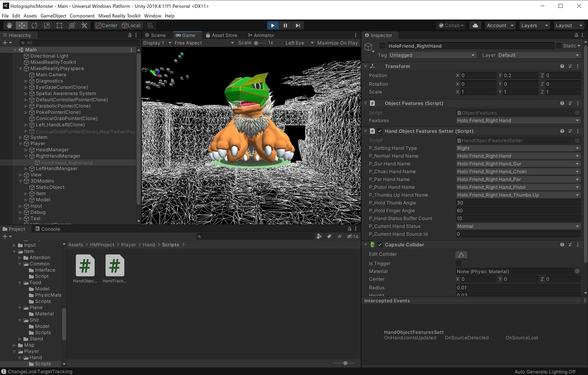Enable the Is Trigger checkbox

coord(459,263)
